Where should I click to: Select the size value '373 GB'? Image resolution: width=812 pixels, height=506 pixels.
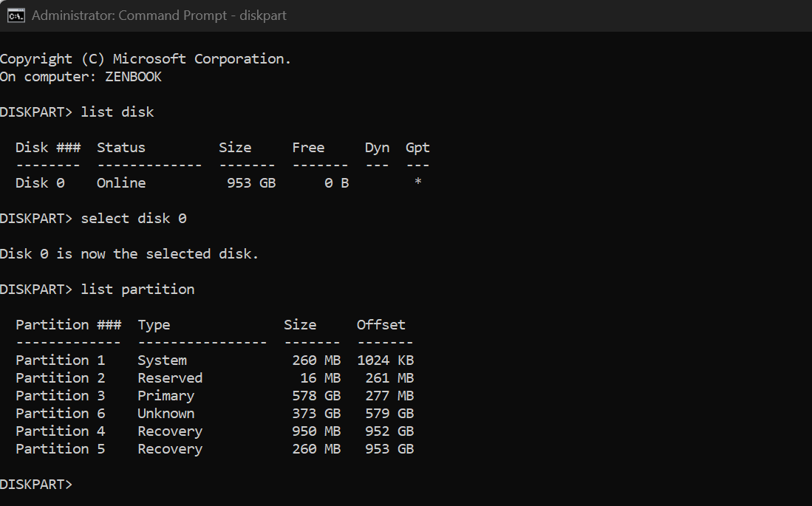[x=316, y=413]
